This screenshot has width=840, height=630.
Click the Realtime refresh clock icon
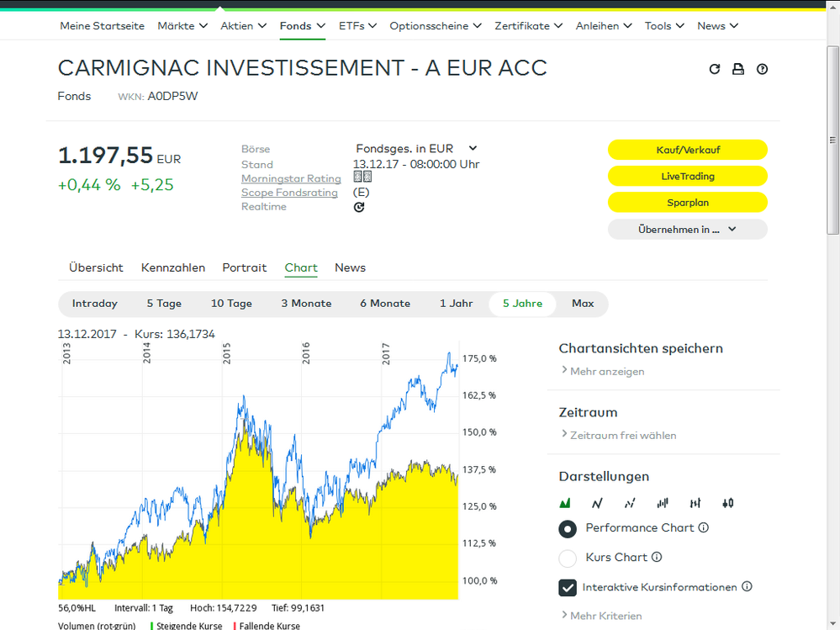click(x=359, y=207)
